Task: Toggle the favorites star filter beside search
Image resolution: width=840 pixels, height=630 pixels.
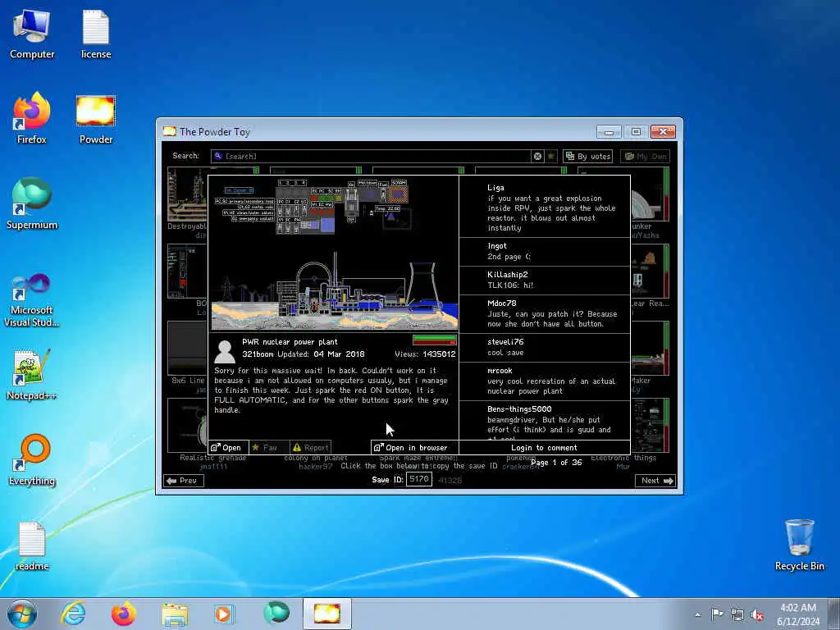Action: (551, 156)
